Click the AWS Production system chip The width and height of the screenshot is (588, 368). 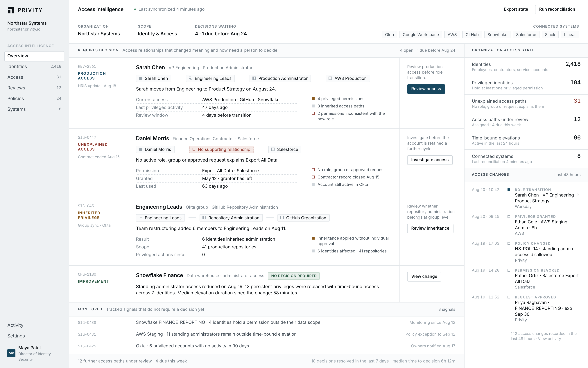pos(348,78)
